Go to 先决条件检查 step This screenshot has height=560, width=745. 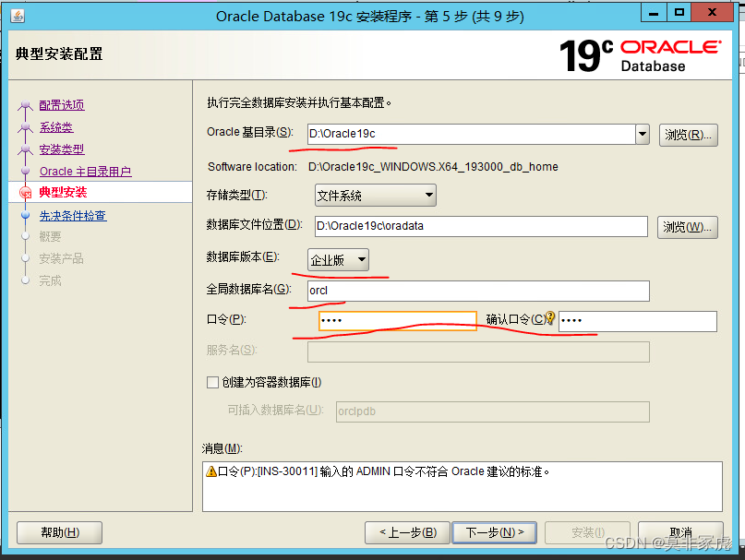[73, 216]
